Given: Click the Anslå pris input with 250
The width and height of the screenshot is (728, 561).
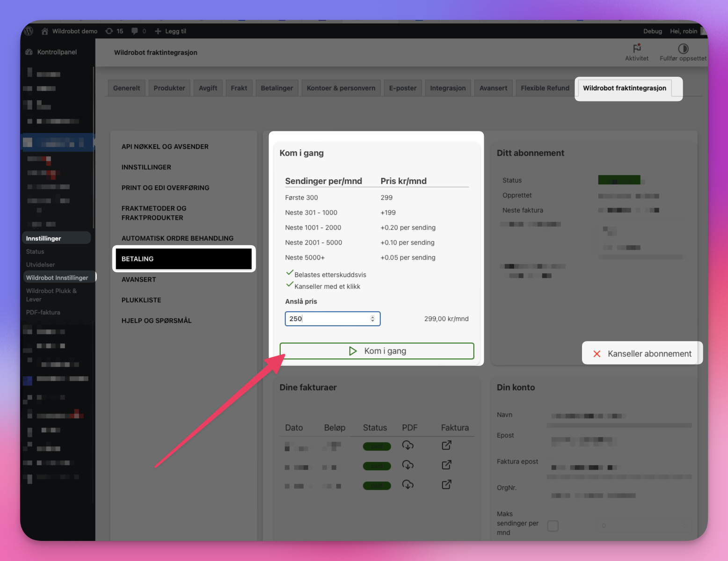Looking at the screenshot, I should 332,319.
